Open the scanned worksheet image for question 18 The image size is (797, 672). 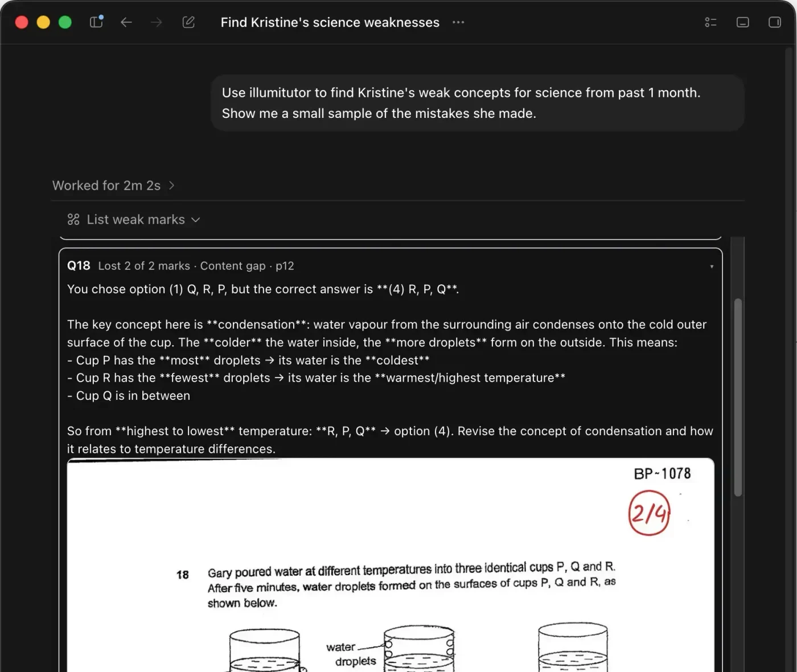pos(391,565)
